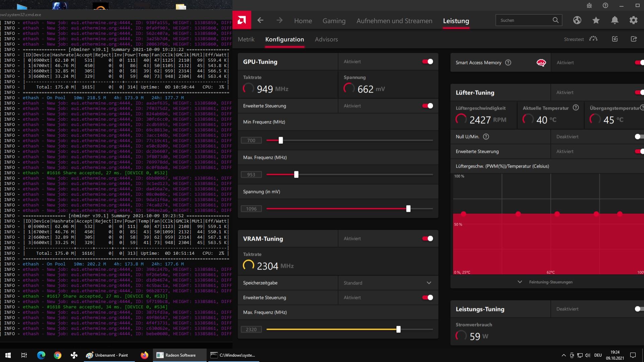Launch Google Chrome from taskbar
Image resolution: width=644 pixels, height=362 pixels.
tap(58, 355)
